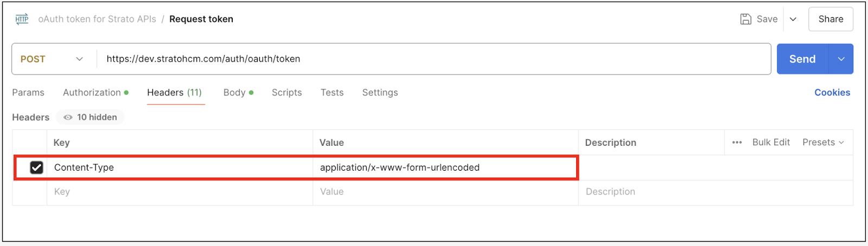
Task: Switch to the Params tab
Action: (x=28, y=93)
